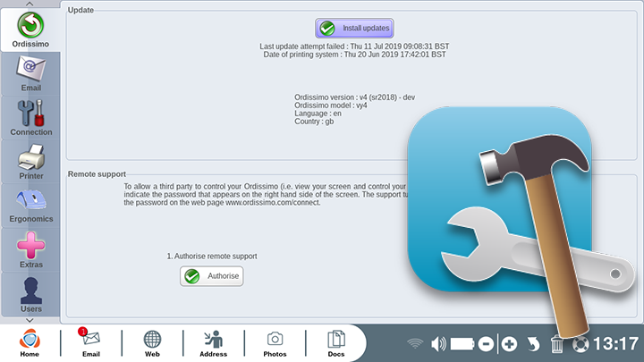Screen dimensions: 644x362
Task: Click the speaker volume icon
Action: [x=438, y=344]
